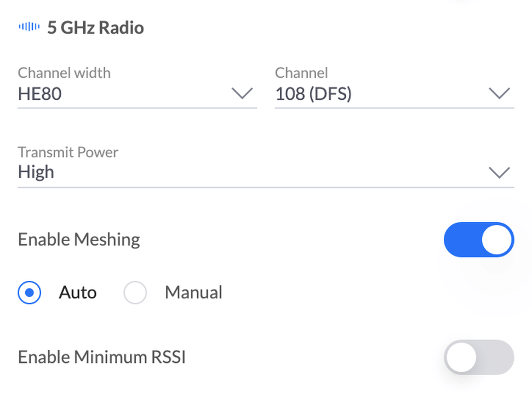Turn on Enable Minimum RSSI switch
This screenshot has height=397, width=532.
point(478,358)
